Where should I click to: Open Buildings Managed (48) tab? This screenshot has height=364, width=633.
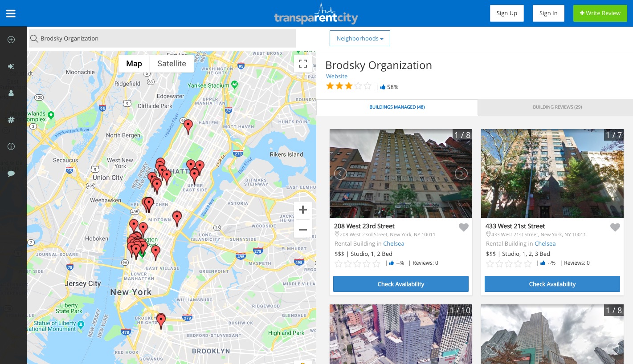[397, 107]
